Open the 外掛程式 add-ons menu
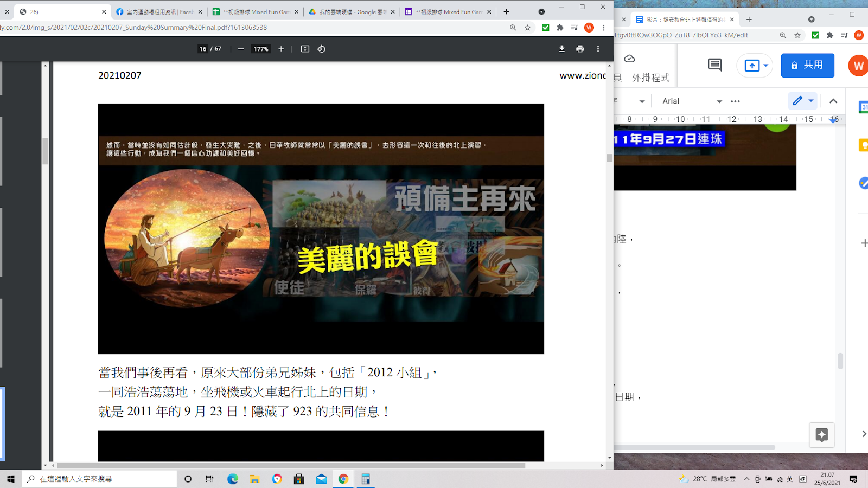Viewport: 868px width, 488px height. point(650,78)
